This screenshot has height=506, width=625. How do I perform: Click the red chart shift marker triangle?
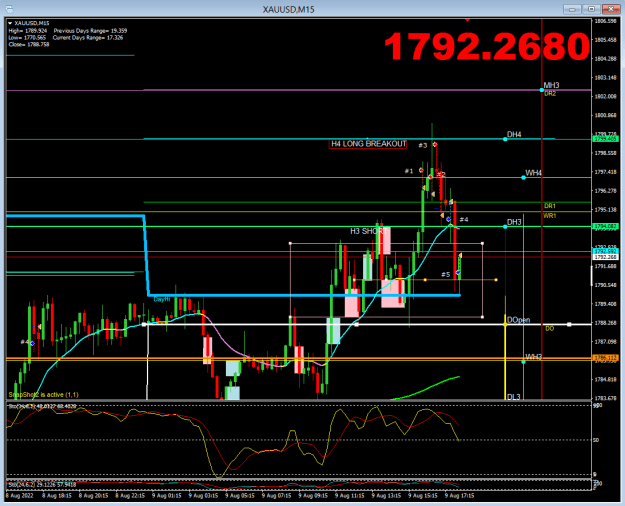coord(467,20)
